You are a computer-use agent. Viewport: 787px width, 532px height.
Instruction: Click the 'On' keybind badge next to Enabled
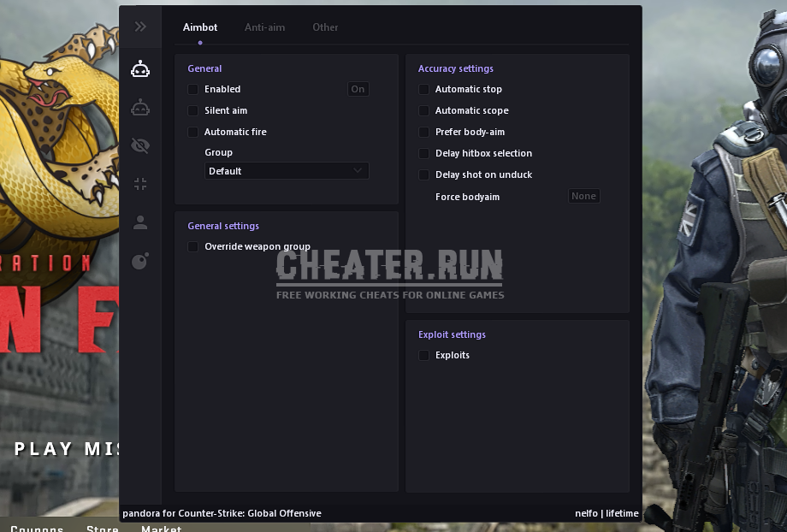358,88
